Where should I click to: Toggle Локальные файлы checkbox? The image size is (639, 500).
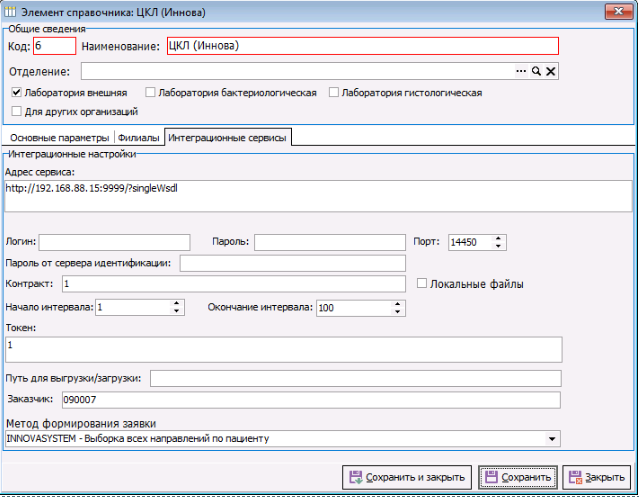point(422,284)
